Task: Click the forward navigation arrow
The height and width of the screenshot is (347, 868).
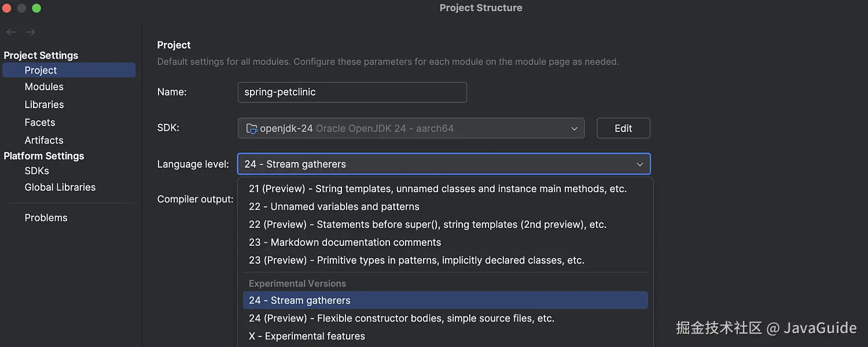Action: (x=31, y=32)
